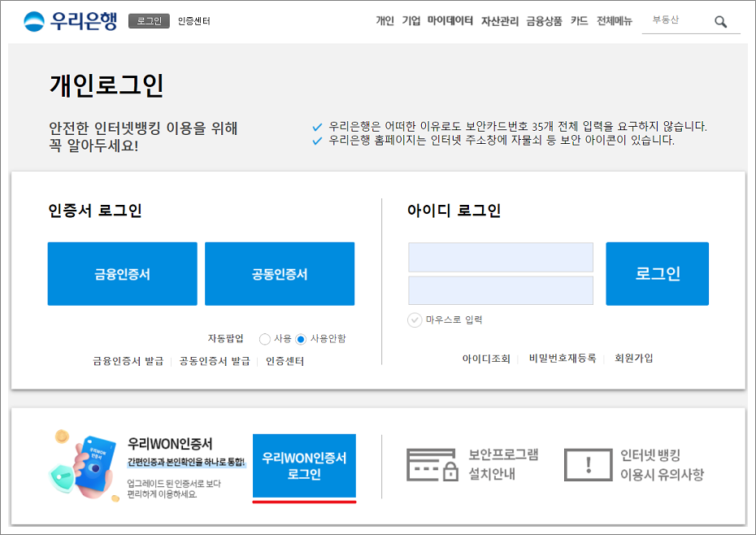Click the 비밀번호재등록 link
Image resolution: width=756 pixels, height=535 pixels.
(563, 359)
